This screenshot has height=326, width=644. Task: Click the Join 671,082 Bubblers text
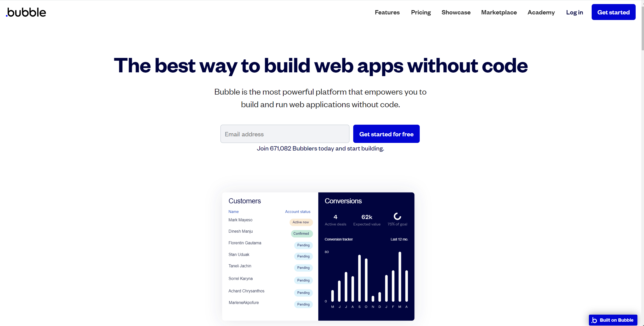[x=320, y=148]
